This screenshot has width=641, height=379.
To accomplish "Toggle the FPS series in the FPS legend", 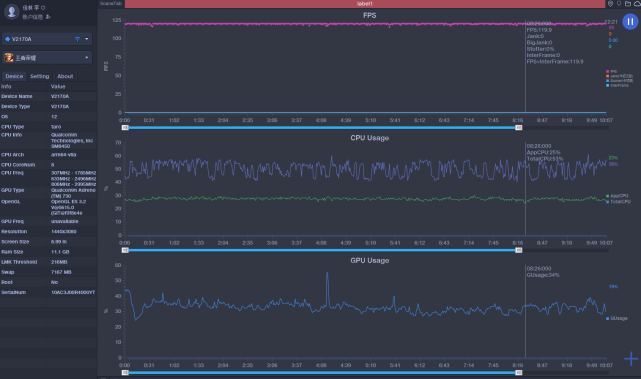I will tap(612, 72).
